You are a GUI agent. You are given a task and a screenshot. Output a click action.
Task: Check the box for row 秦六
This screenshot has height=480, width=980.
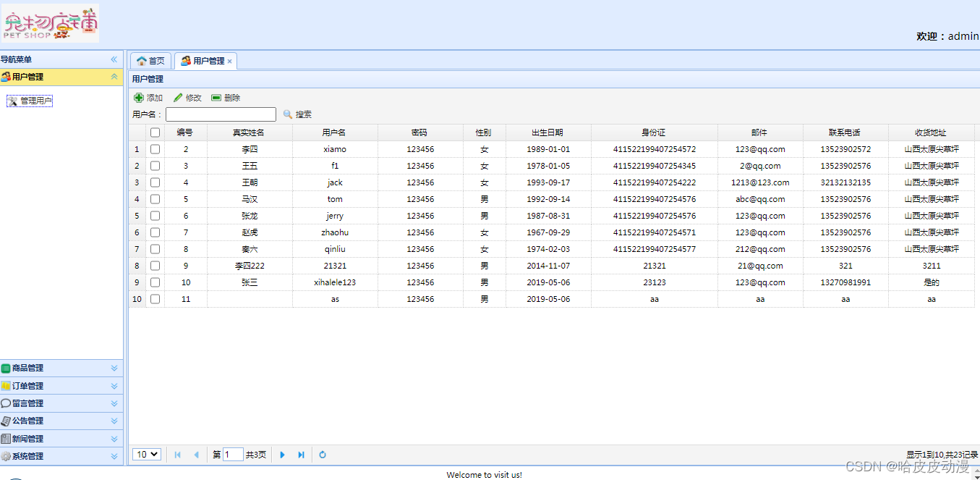155,249
